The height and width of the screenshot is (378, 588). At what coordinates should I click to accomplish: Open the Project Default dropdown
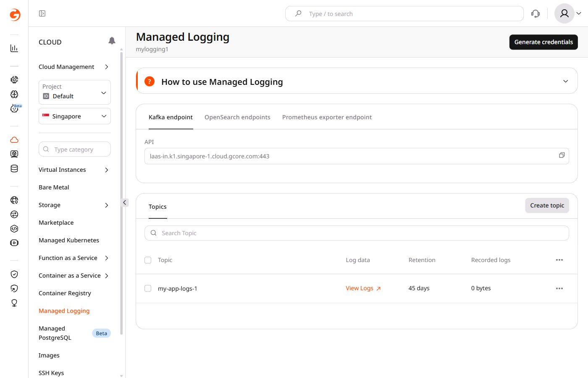[75, 92]
